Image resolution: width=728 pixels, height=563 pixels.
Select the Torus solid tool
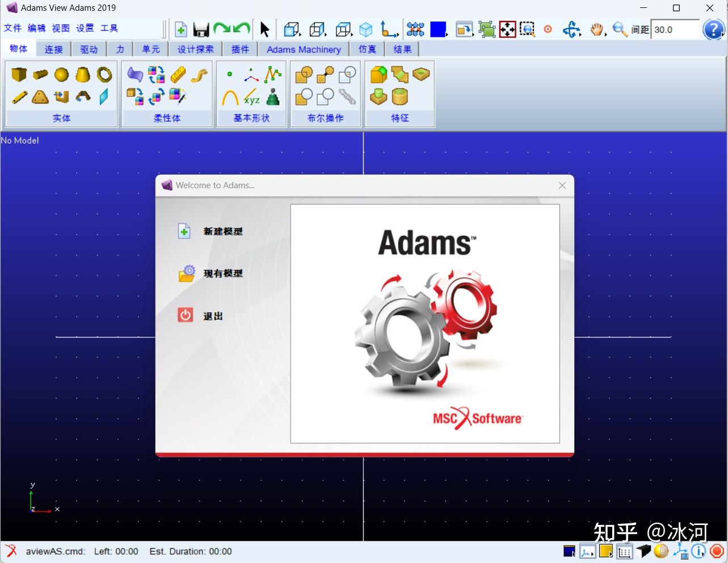click(104, 74)
